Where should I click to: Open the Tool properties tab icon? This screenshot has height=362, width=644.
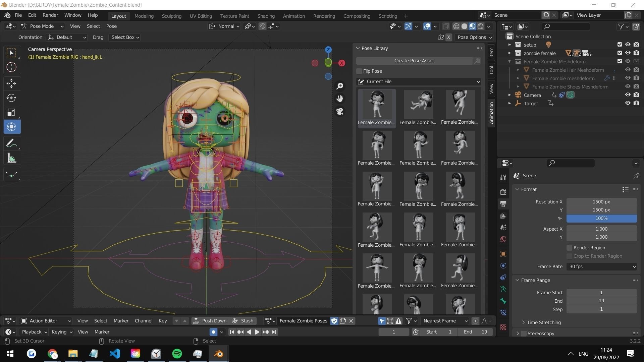(503, 177)
